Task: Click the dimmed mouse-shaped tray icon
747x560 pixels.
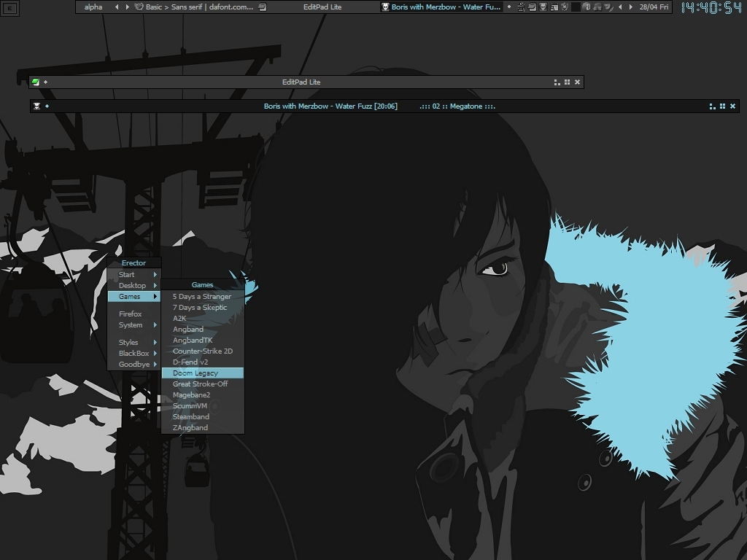Action: [587, 7]
